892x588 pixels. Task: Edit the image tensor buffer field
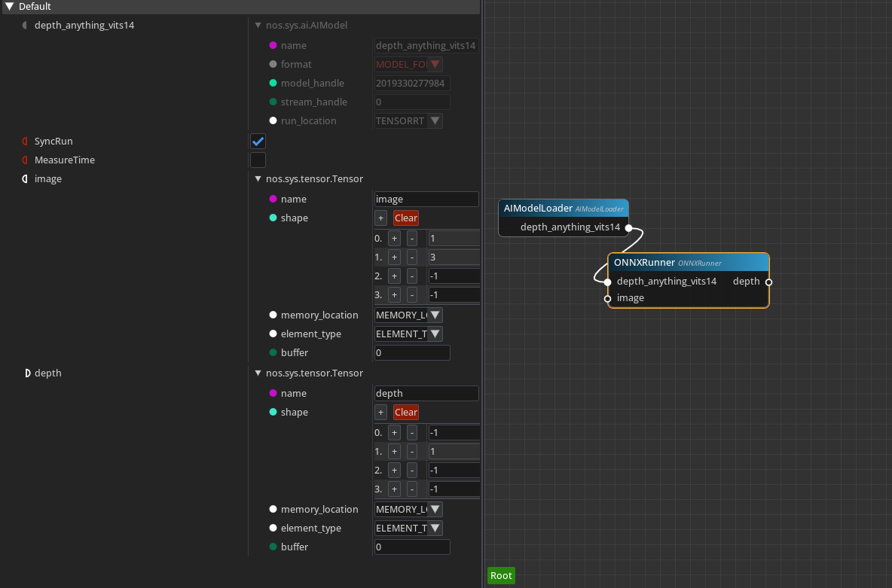[412, 352]
